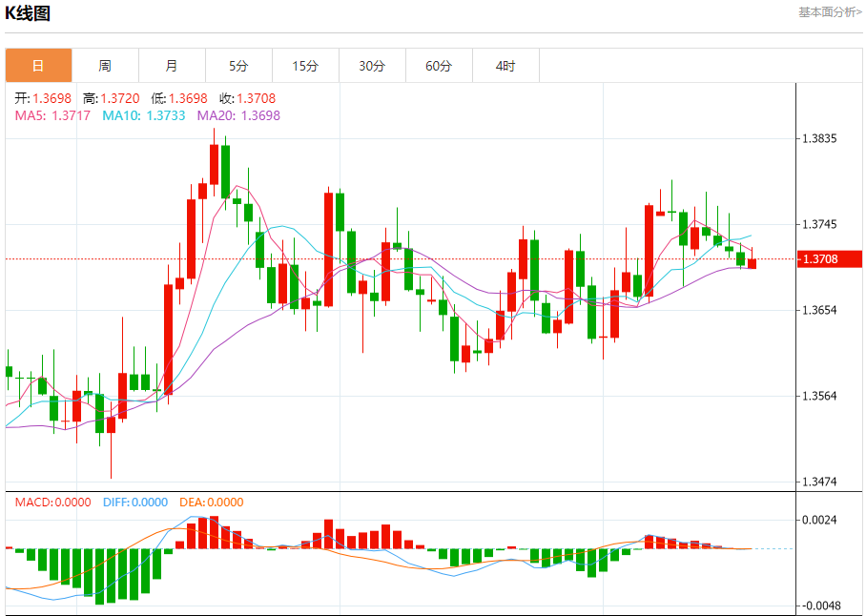
Task: Click the 0.0024 MACD axis label
Action: point(819,520)
